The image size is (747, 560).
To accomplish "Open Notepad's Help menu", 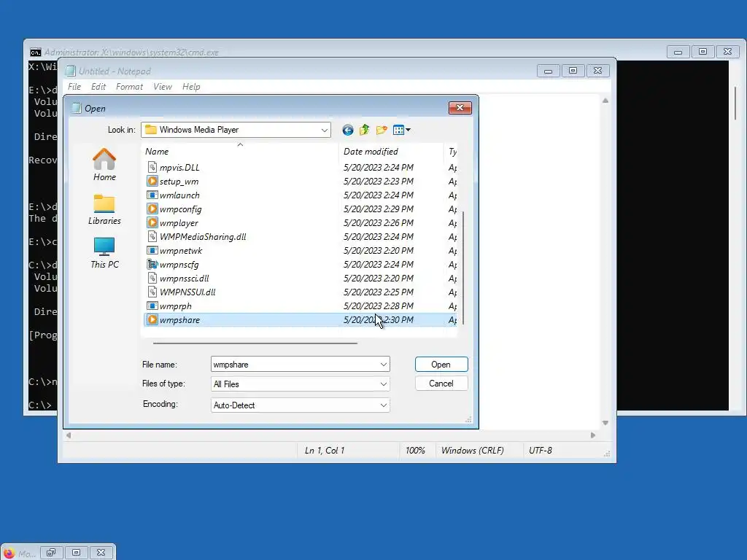I will pyautogui.click(x=191, y=87).
